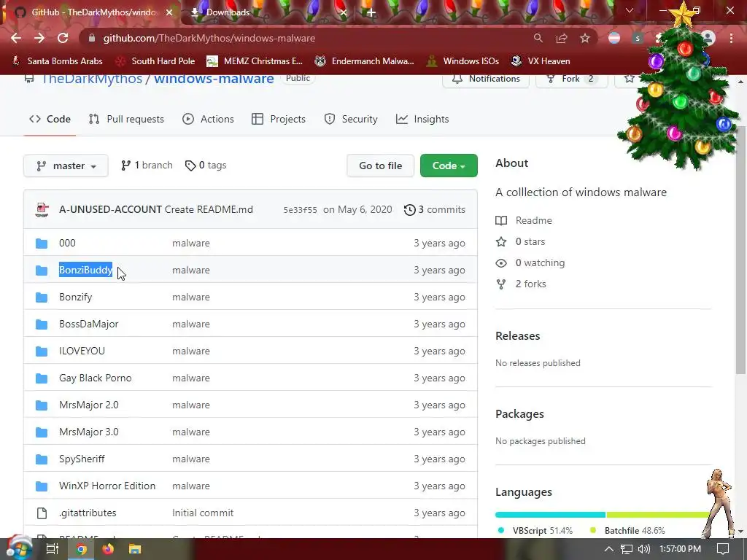The width and height of the screenshot is (747, 560).
Task: Switch to the Pull requests tab
Action: click(x=127, y=119)
